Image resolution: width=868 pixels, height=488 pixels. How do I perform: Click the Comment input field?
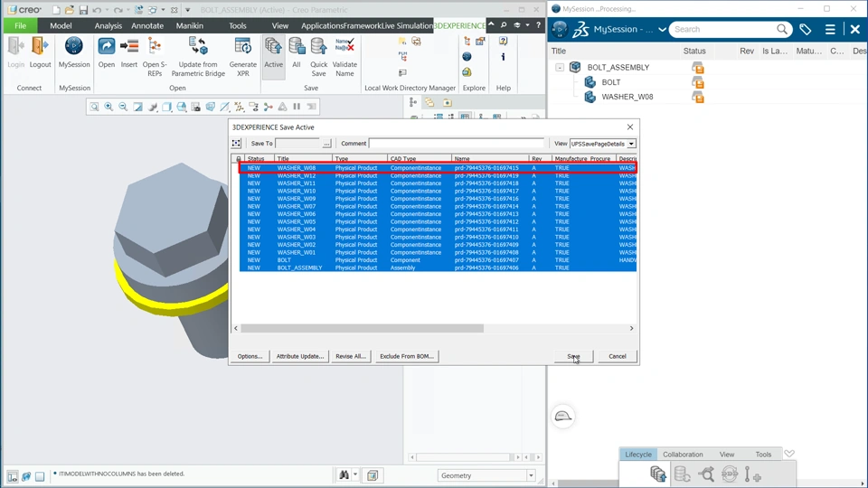click(457, 144)
